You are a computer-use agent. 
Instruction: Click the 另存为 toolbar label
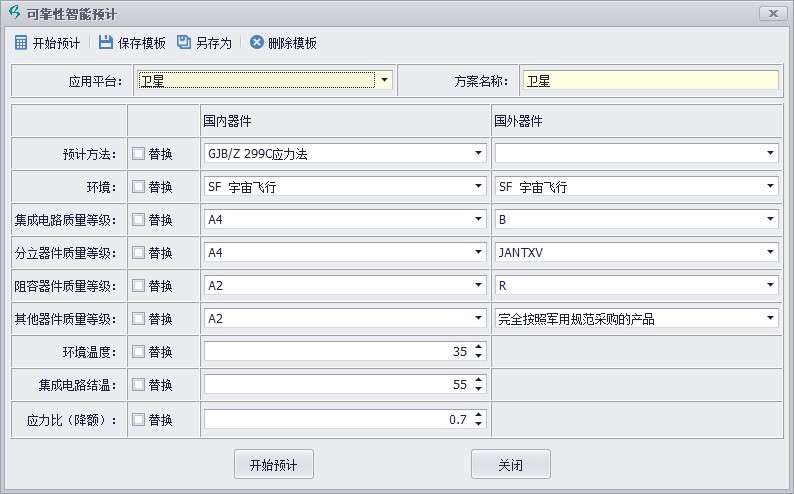[213, 43]
